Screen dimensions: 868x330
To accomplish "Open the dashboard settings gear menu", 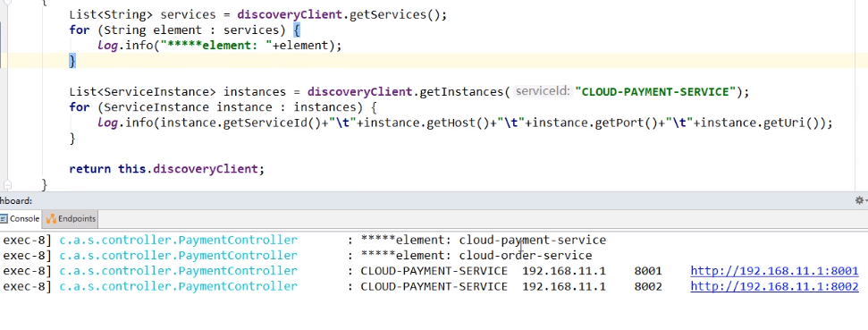I will pos(859,200).
